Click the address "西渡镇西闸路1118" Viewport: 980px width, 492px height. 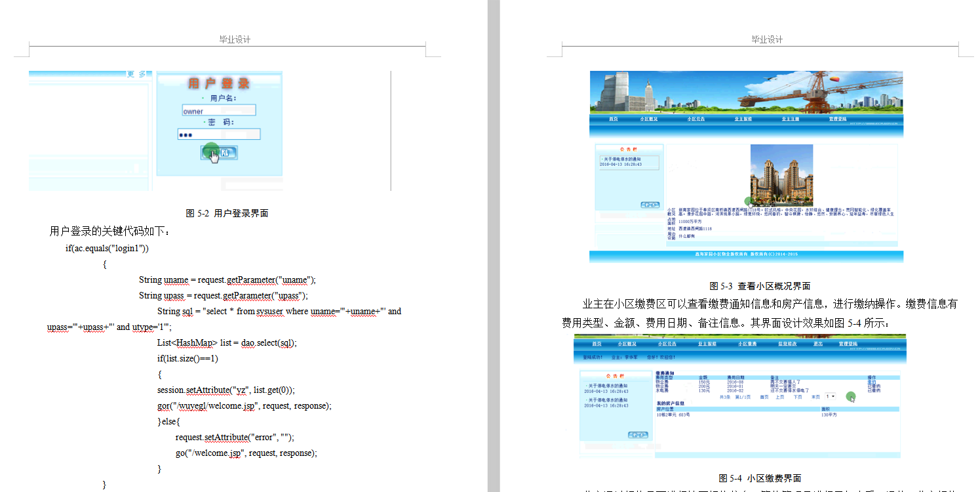click(695, 229)
